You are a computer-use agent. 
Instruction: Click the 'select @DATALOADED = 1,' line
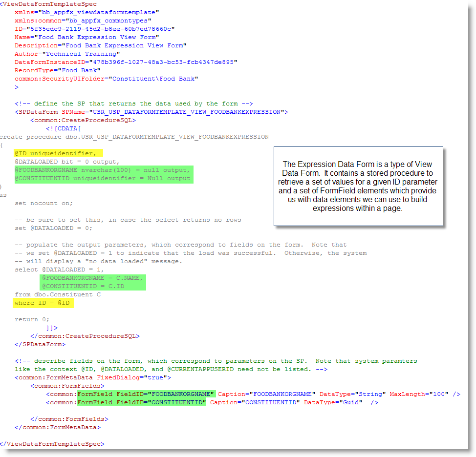[59, 270]
